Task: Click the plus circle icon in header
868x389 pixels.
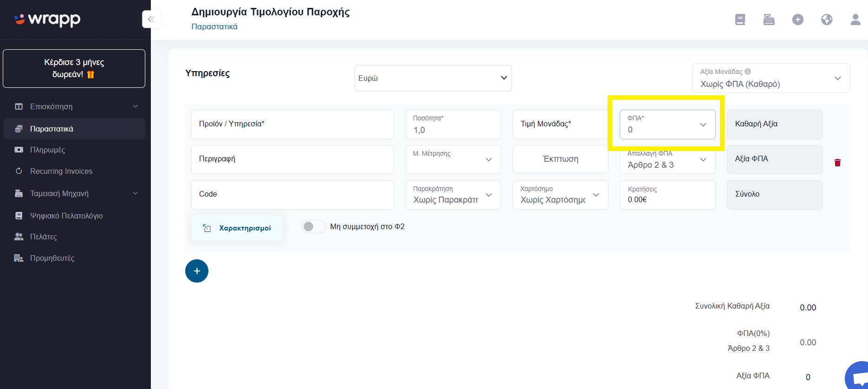Action: pos(798,20)
